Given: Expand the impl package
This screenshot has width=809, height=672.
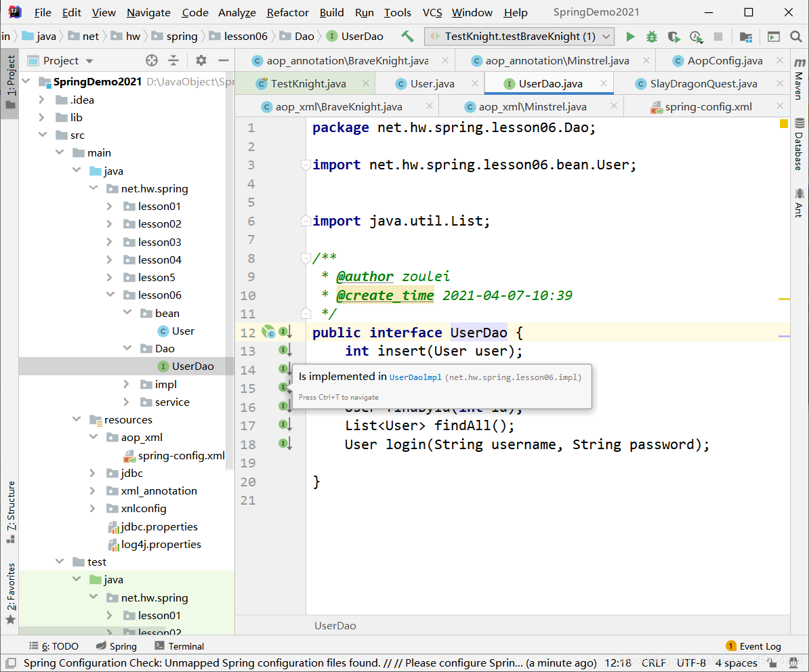Looking at the screenshot, I should point(127,384).
